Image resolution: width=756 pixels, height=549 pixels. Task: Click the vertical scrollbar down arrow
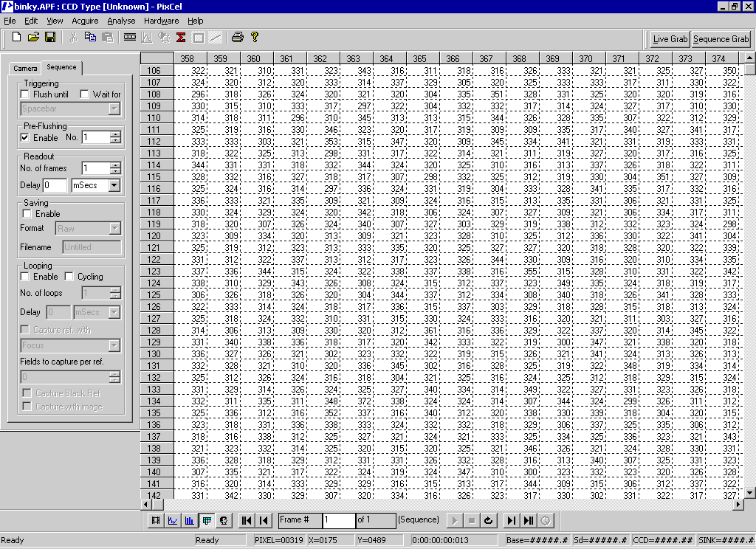point(750,492)
